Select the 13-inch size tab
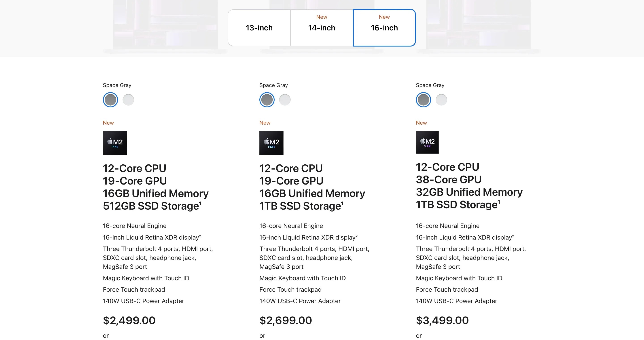 pos(259,28)
